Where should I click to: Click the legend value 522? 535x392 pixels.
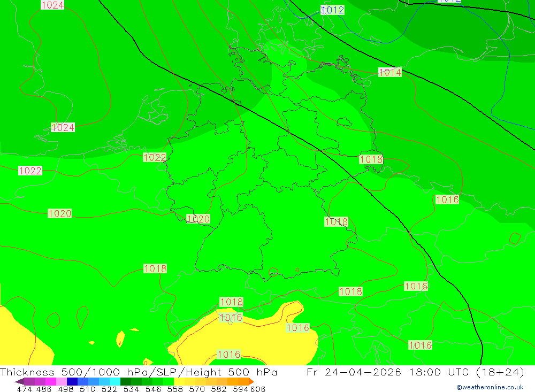click(109, 389)
